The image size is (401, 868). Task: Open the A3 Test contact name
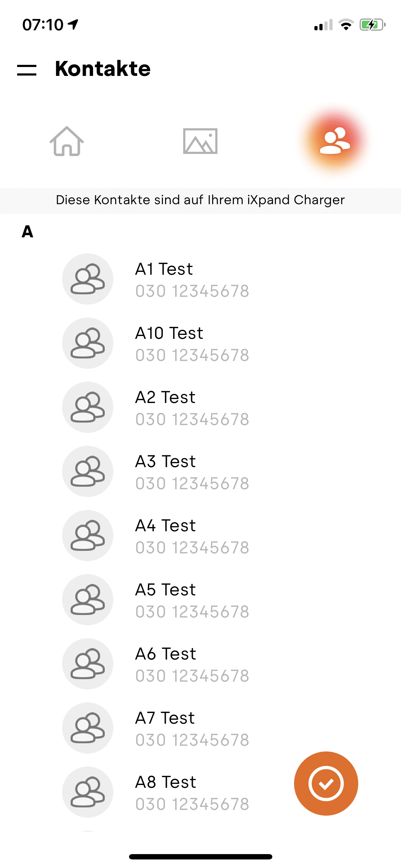(x=165, y=461)
